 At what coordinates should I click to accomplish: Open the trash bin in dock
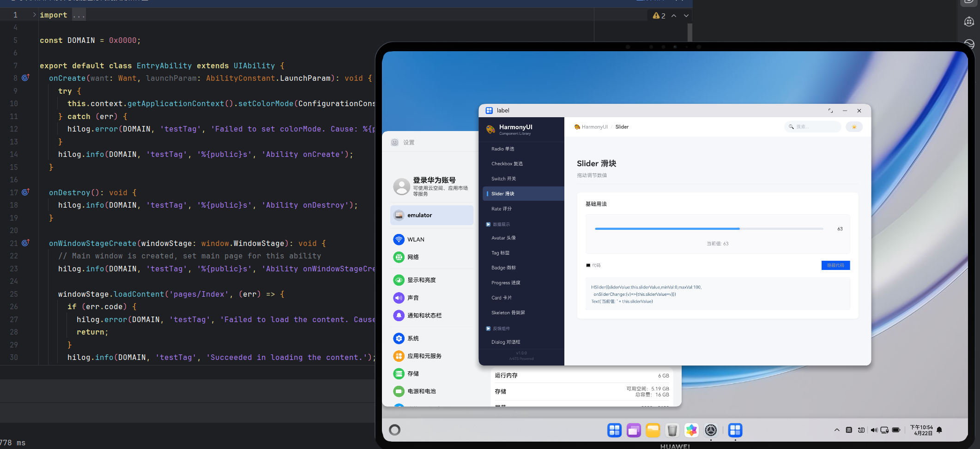(x=672, y=431)
